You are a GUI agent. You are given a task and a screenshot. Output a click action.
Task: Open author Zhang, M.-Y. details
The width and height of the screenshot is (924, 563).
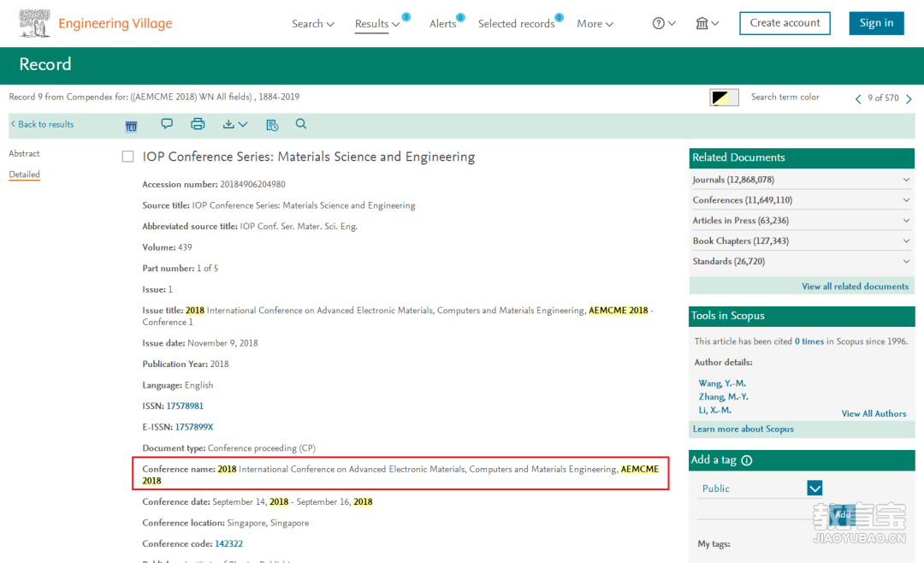click(x=724, y=397)
